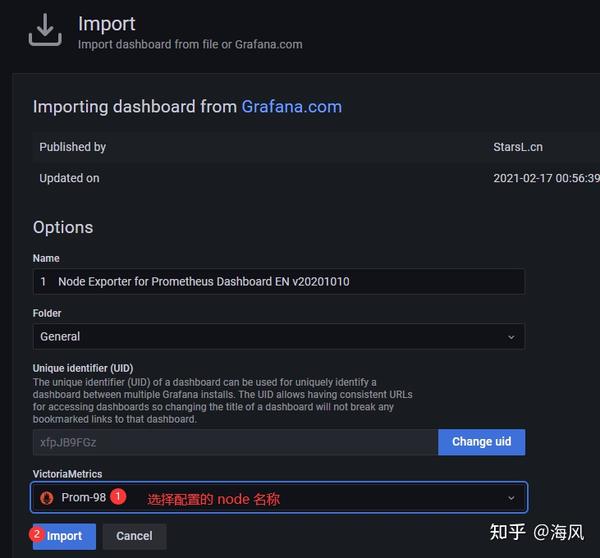Open the Folder dropdown showing General
600x558 pixels.
[279, 337]
